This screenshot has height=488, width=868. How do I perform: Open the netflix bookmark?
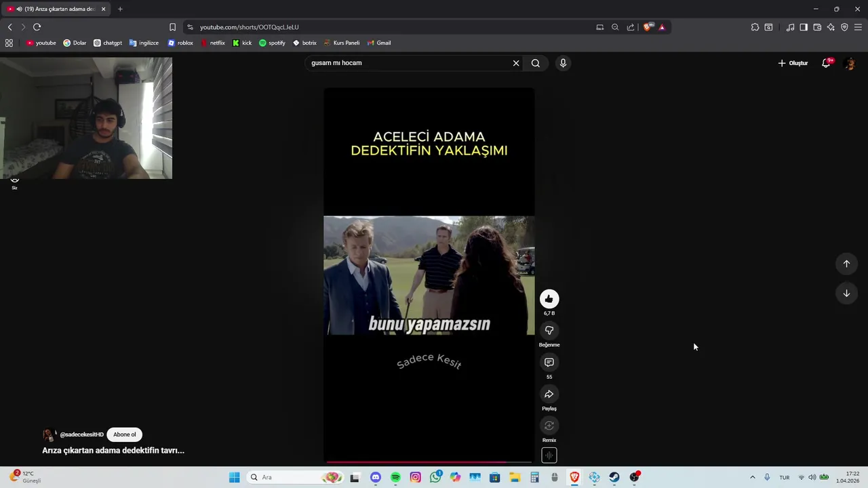tap(213, 43)
